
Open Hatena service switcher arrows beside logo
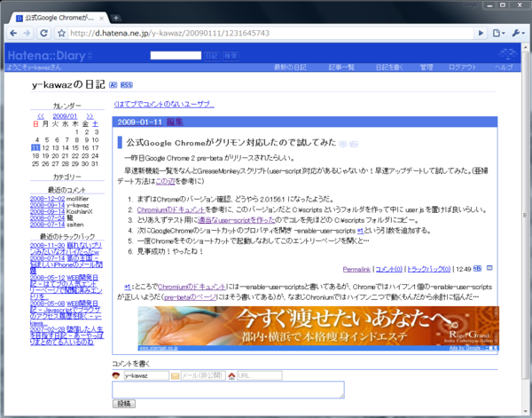(90, 55)
